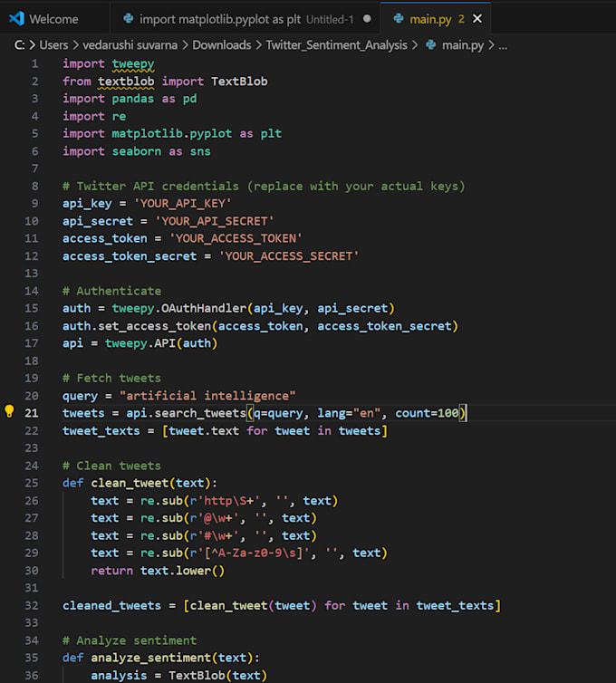Click the problems count badge on main.py tab

coord(461,18)
